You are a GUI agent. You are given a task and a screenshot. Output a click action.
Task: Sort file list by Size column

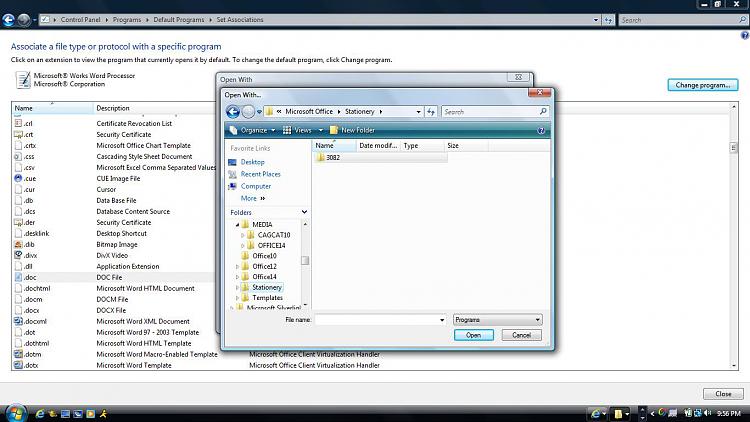pyautogui.click(x=466, y=145)
